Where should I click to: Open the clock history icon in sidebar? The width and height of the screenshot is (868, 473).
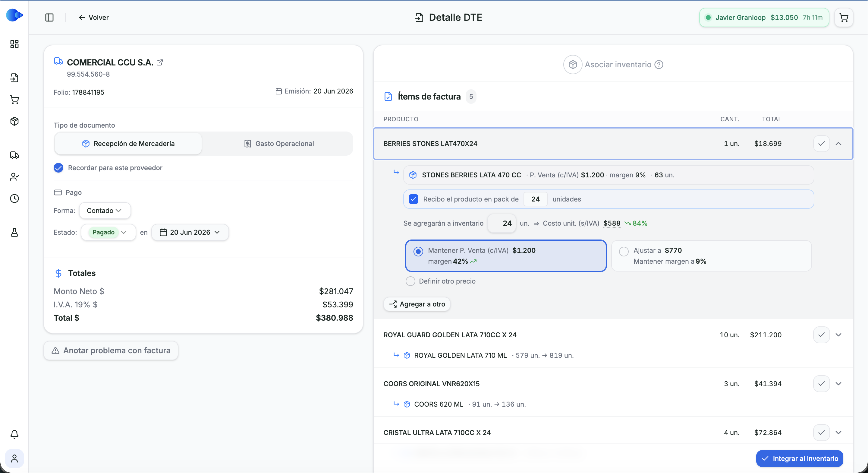pos(14,198)
